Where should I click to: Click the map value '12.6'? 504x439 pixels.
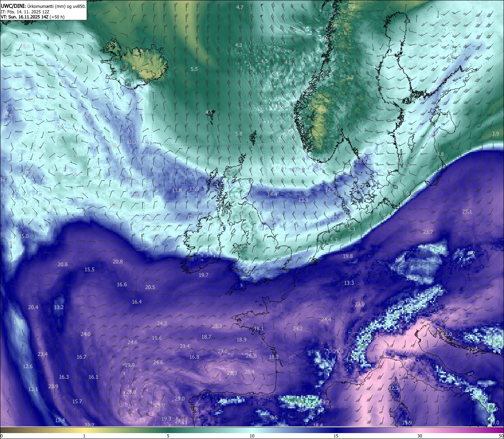(x=28, y=366)
